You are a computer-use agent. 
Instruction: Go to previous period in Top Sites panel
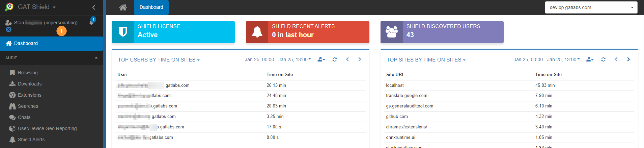coord(616,59)
